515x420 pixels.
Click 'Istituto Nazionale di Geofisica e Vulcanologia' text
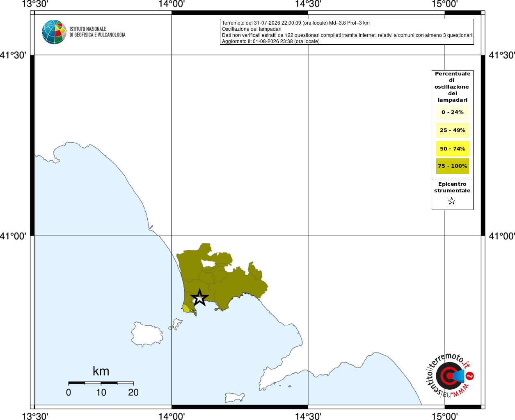click(97, 32)
